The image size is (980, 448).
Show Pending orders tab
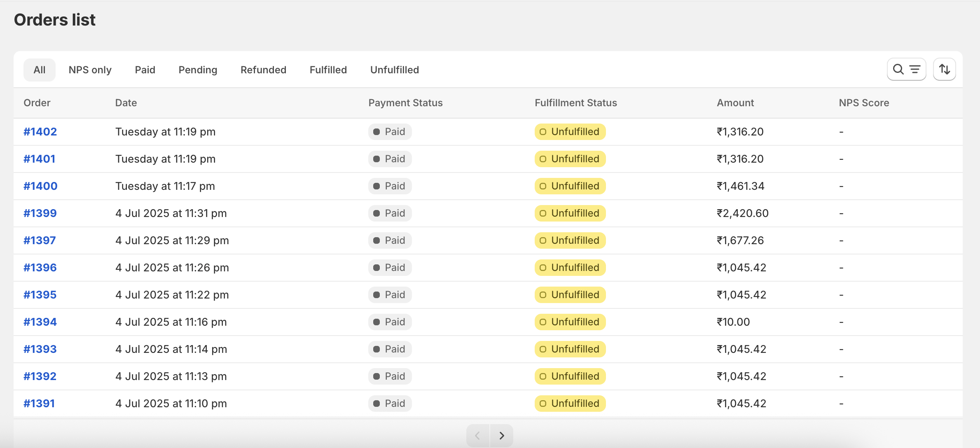198,70
